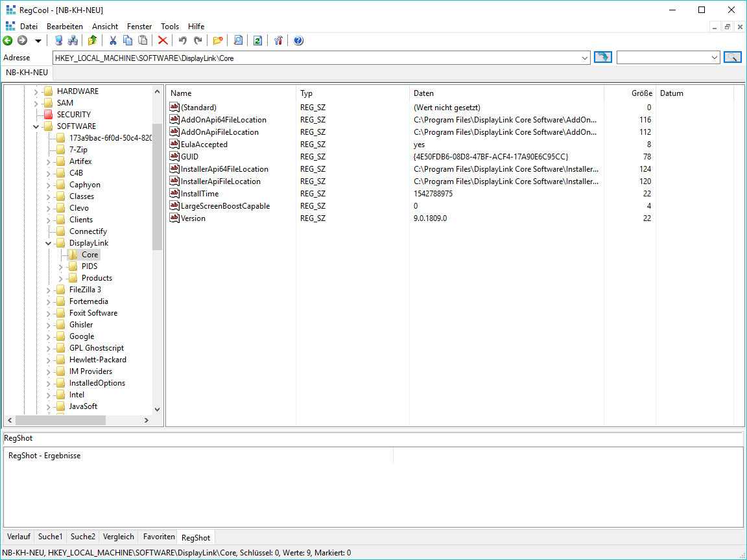Expand the Products tree node
Screen dimensions: 747x560
61,279
